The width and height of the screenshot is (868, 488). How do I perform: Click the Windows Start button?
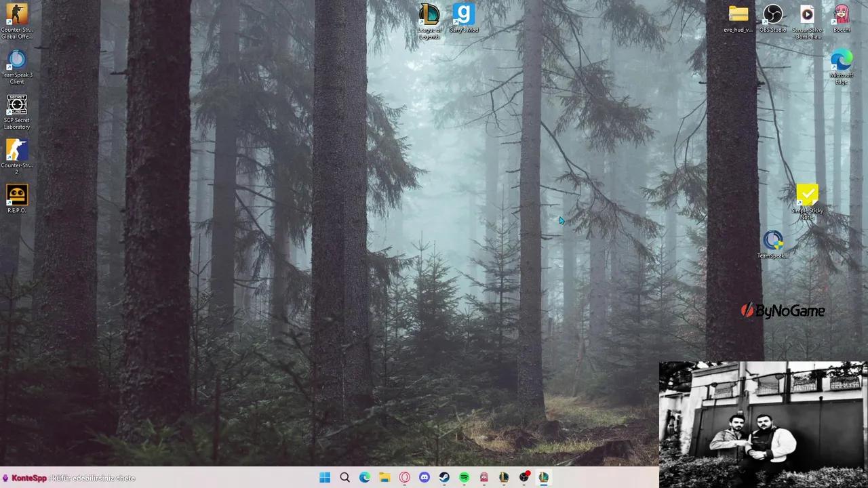pyautogui.click(x=325, y=478)
